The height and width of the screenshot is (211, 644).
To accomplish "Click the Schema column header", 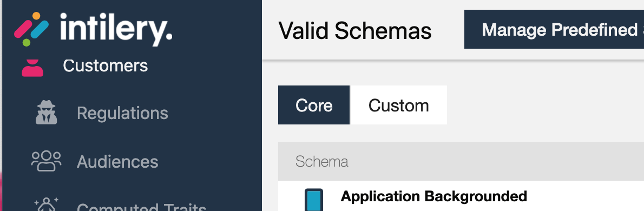I will pos(322,161).
